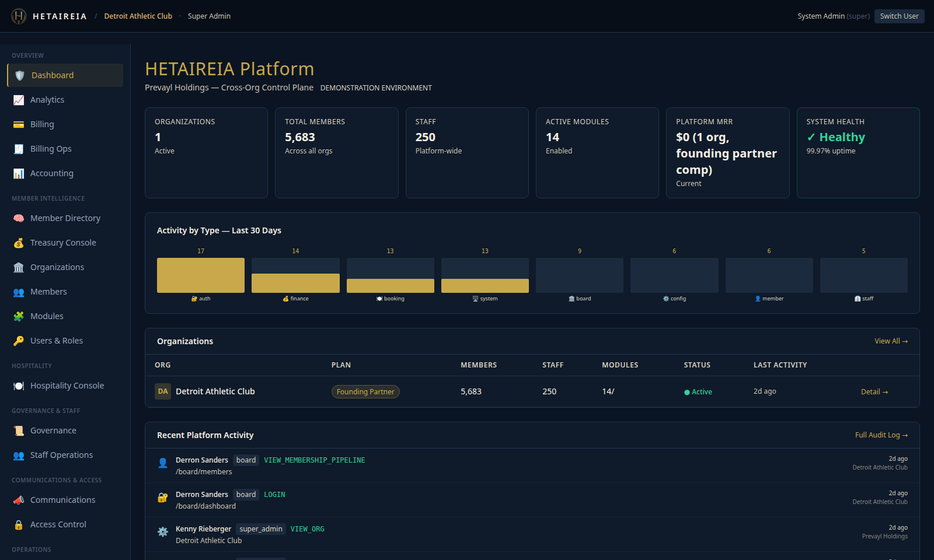Select the Platform MRR stat card

(x=728, y=153)
